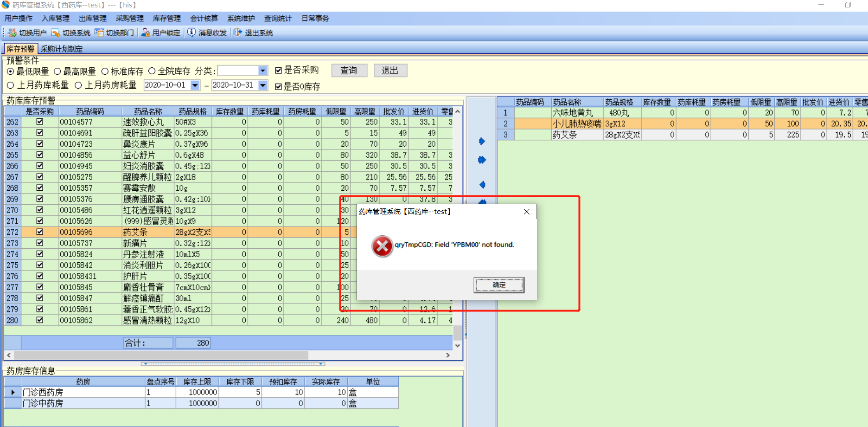Move all drugs right with double arrow
The height and width of the screenshot is (427, 868).
(482, 160)
